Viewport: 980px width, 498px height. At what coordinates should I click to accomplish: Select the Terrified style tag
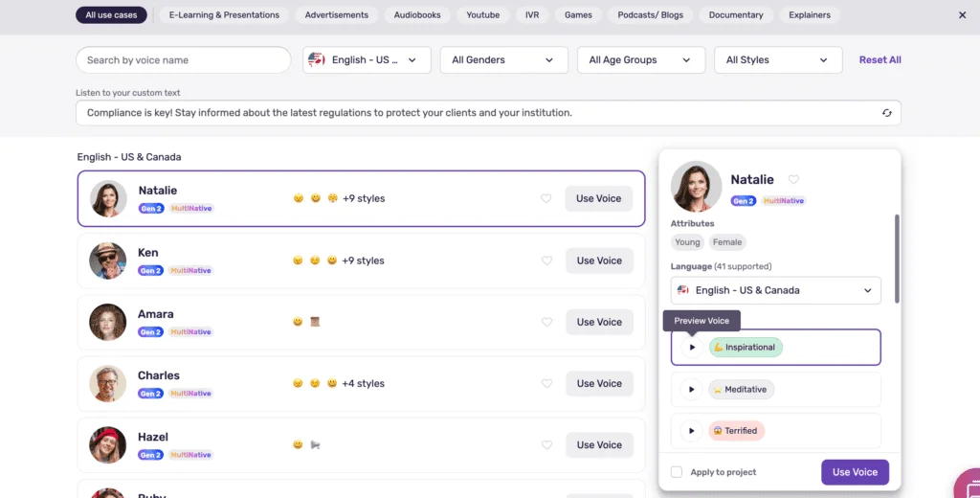(x=736, y=430)
